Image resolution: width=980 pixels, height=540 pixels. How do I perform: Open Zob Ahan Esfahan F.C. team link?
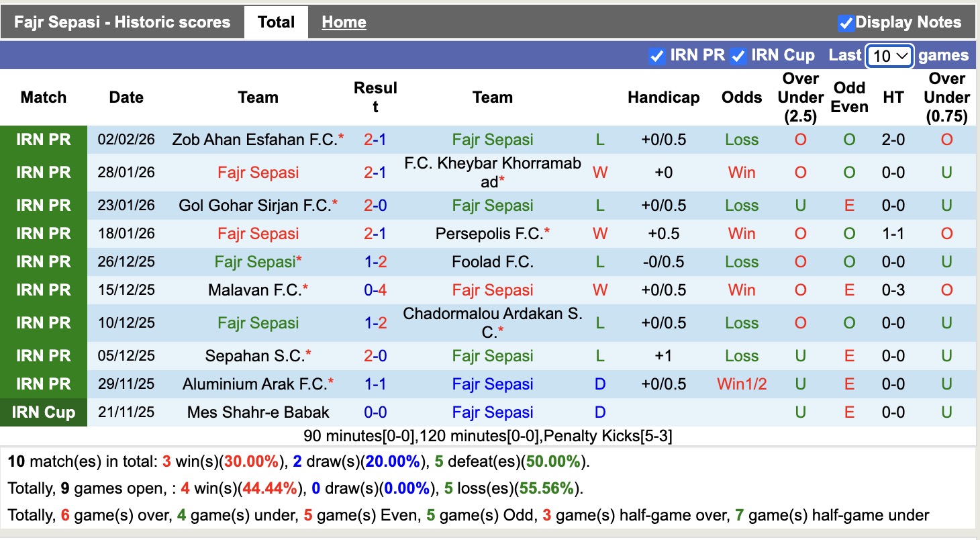point(255,140)
